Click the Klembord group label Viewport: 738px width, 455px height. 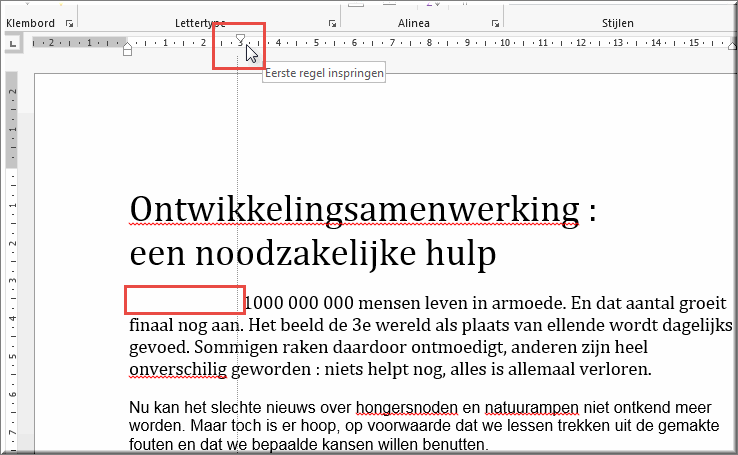pyautogui.click(x=30, y=23)
